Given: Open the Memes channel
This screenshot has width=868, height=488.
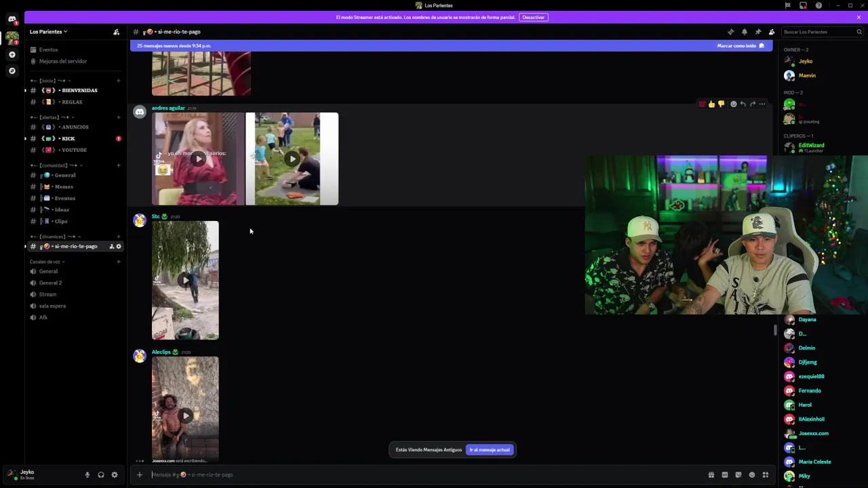Looking at the screenshot, I should tap(75, 186).
